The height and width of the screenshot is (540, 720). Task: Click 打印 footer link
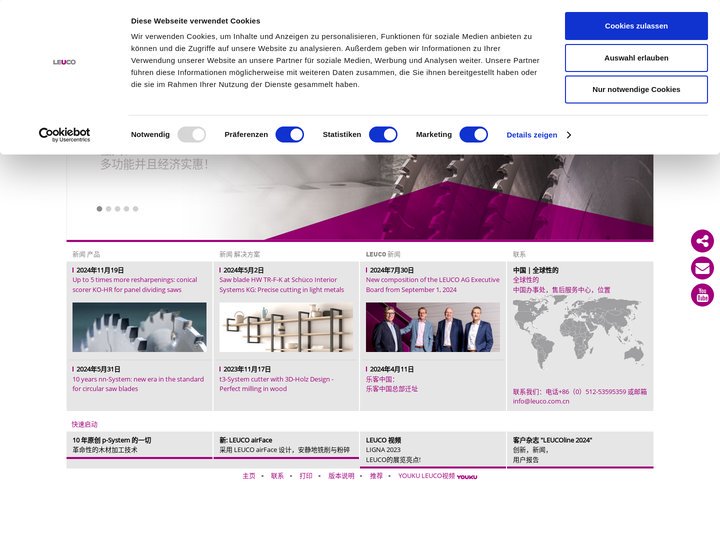(306, 476)
